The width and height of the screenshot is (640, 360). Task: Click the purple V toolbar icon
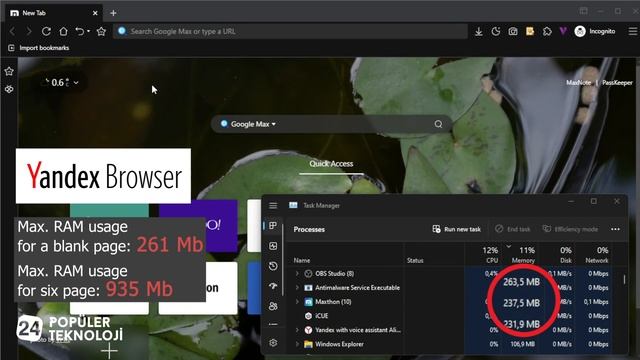point(563,31)
